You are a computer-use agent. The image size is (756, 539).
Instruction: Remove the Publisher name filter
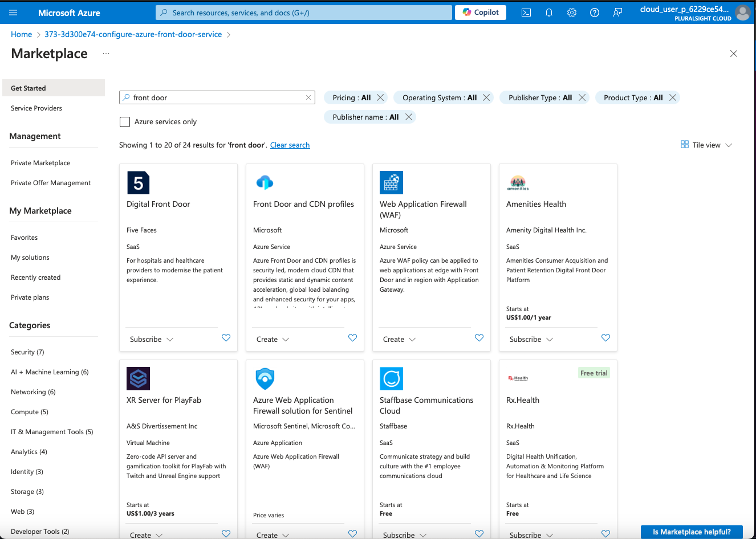409,117
